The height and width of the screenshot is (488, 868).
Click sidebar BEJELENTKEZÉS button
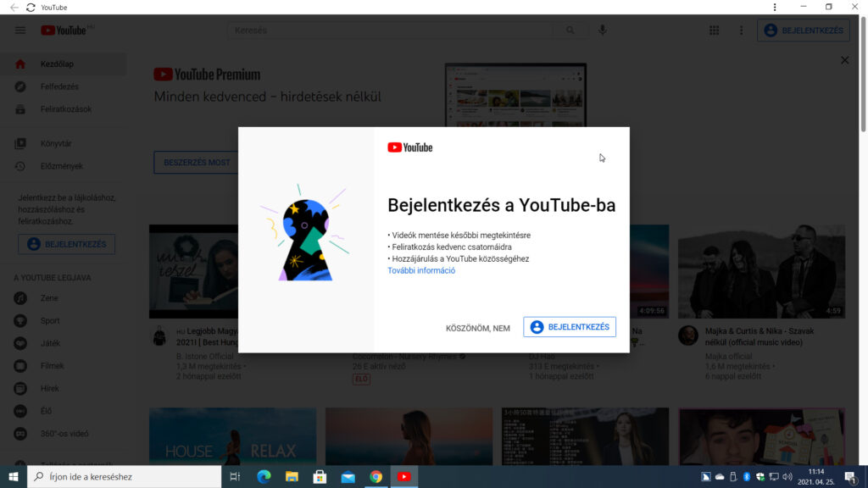[66, 244]
